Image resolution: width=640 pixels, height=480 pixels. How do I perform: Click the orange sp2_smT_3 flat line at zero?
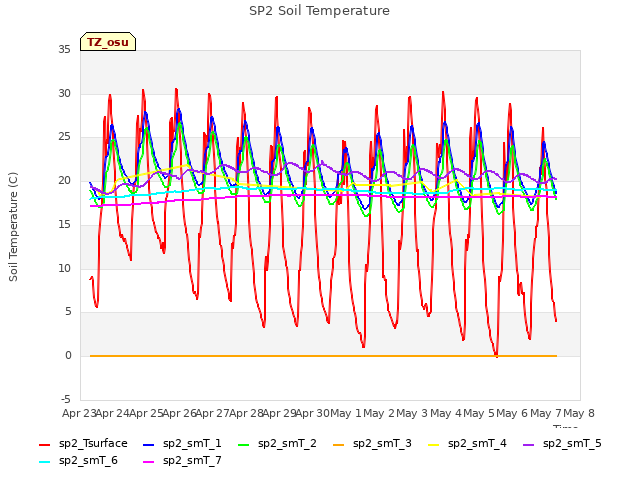pos(323,356)
